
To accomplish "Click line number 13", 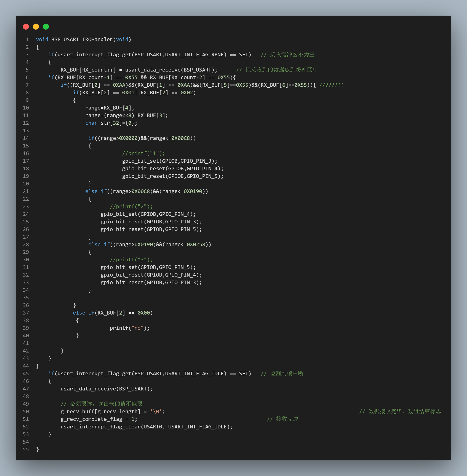I will [26, 131].
